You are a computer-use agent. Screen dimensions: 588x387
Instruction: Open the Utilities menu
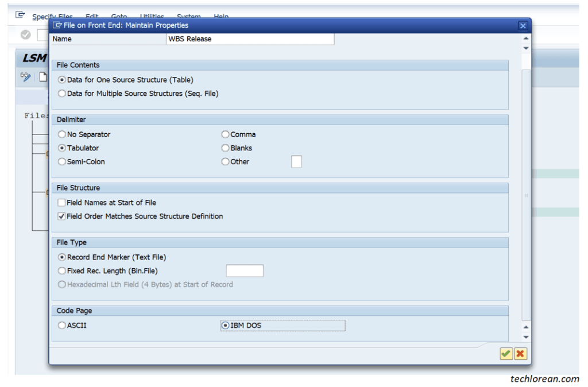pos(150,16)
